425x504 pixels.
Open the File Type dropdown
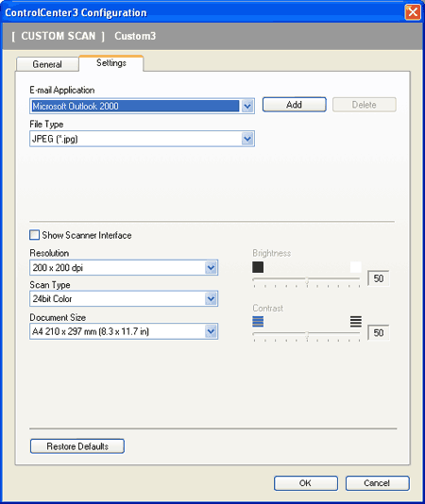(x=143, y=139)
